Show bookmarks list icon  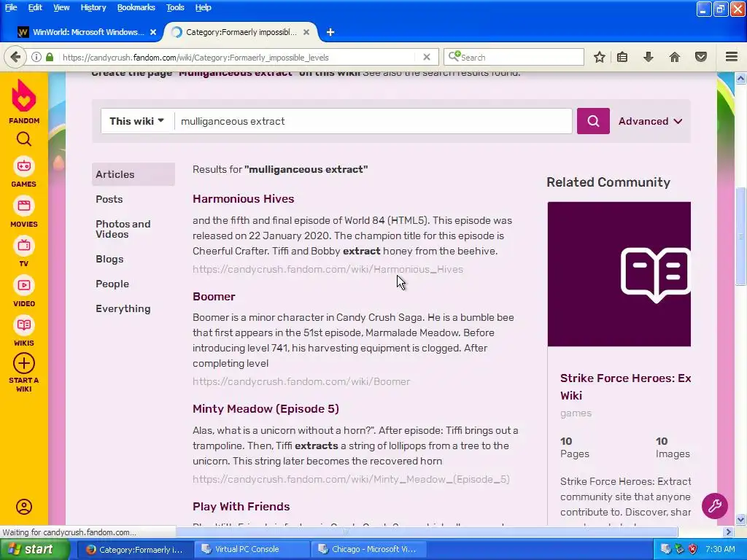coord(622,57)
